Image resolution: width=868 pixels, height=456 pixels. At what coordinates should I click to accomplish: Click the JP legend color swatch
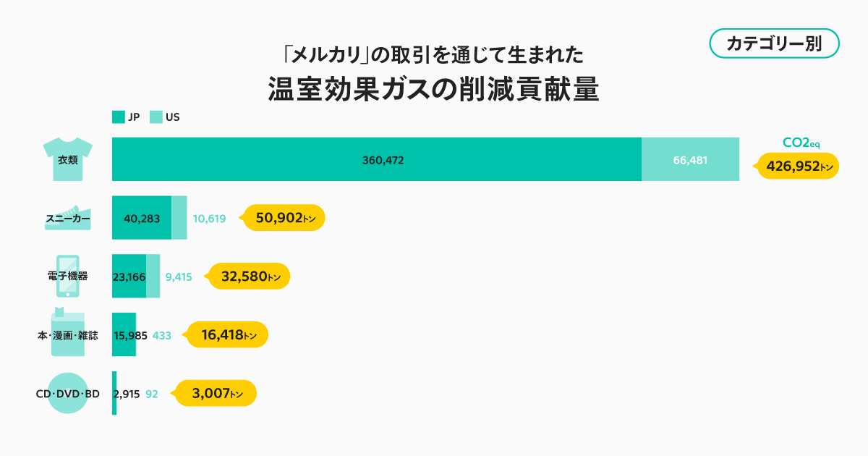119,117
